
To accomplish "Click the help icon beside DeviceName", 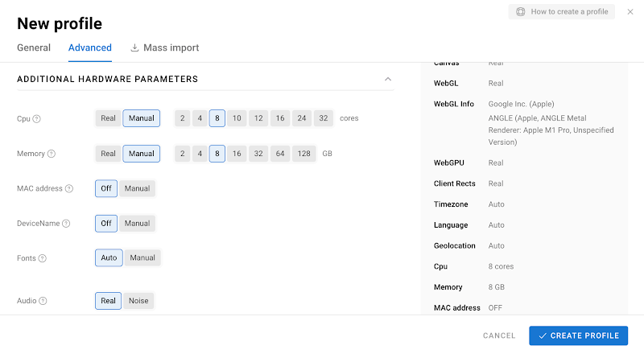I will [x=66, y=224].
